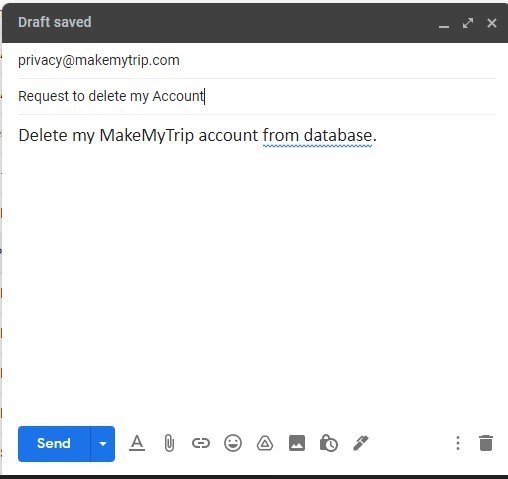Insert files using Google Drive icon

click(265, 444)
